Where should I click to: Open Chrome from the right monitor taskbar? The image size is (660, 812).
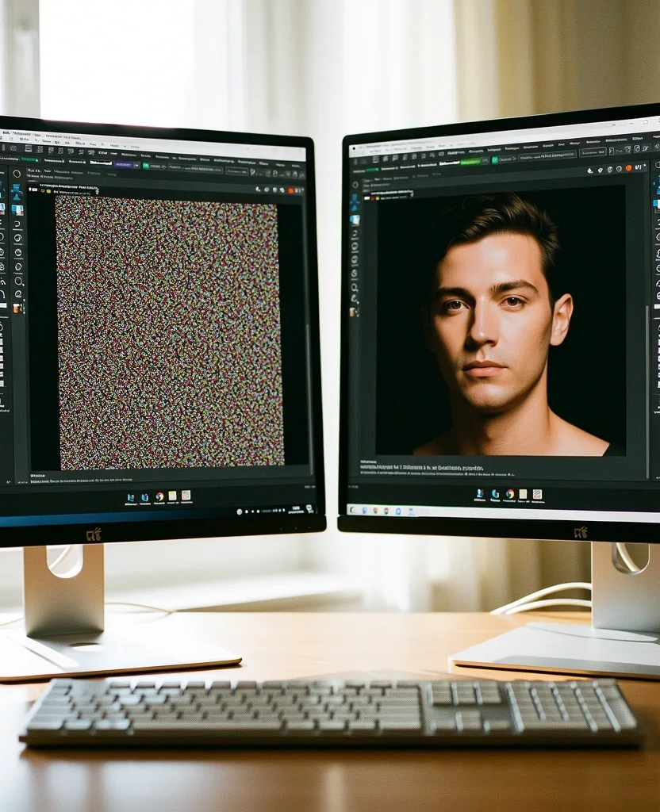pos(510,493)
